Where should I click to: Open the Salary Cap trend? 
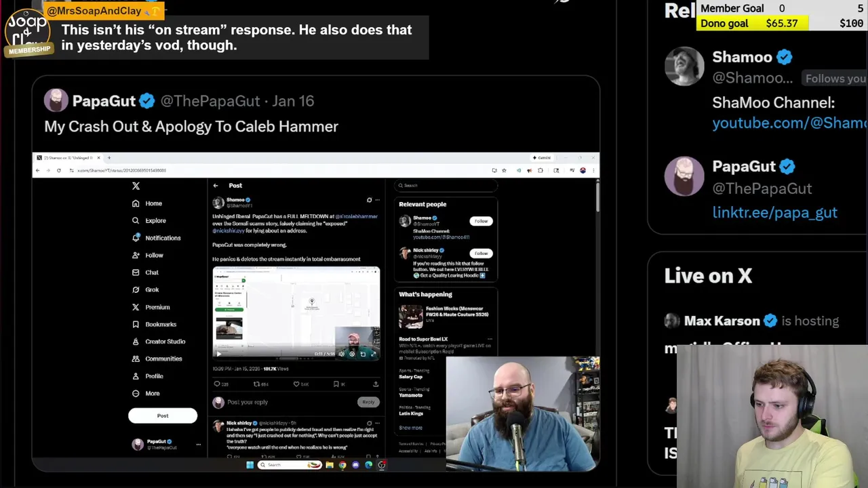coord(411,377)
